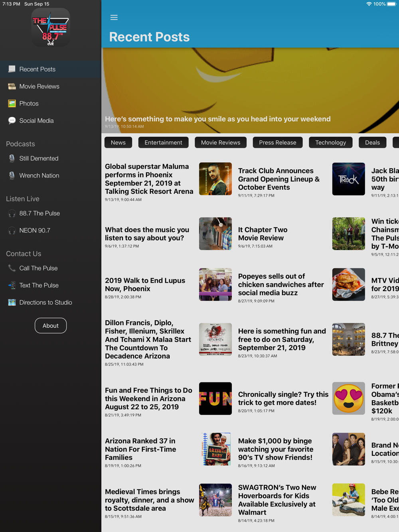399x532 pixels.
Task: Open featured post about smiling into weekend
Action: (250, 91)
